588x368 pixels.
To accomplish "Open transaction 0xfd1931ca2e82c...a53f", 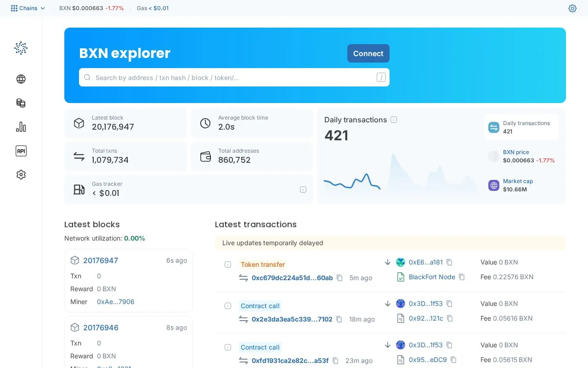I will coord(290,361).
